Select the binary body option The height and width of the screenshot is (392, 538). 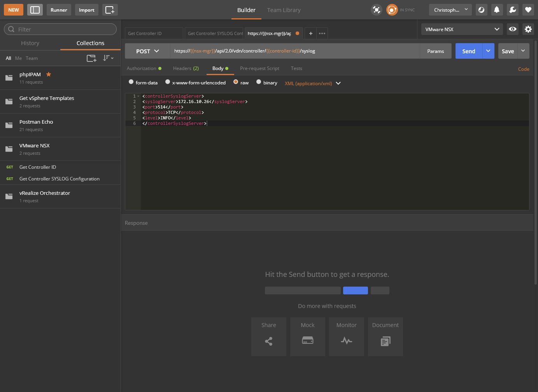[259, 82]
